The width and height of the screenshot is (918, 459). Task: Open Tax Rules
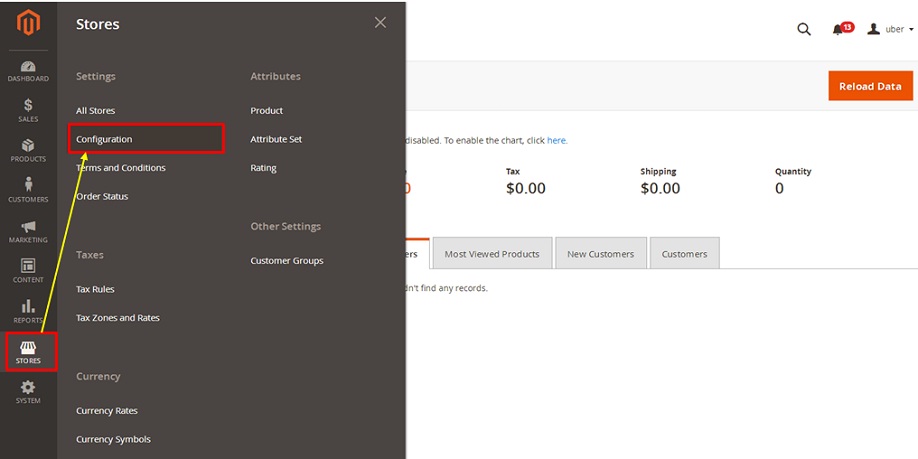click(95, 289)
